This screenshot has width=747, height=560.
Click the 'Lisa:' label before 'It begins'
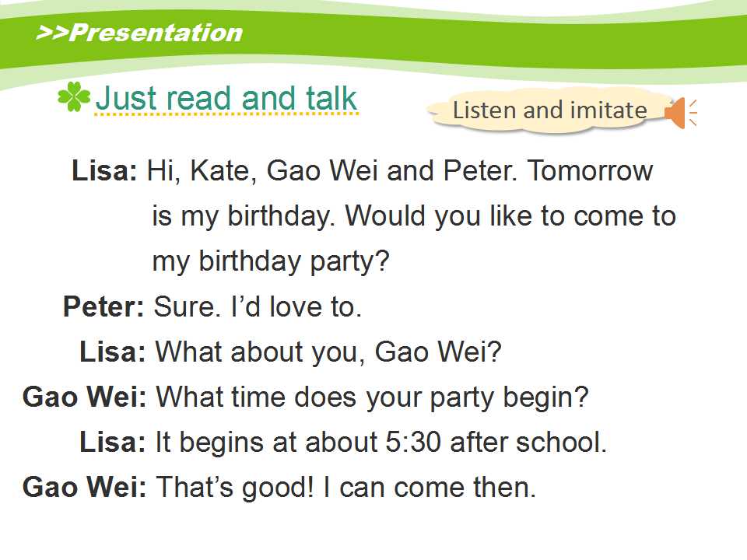click(x=112, y=442)
